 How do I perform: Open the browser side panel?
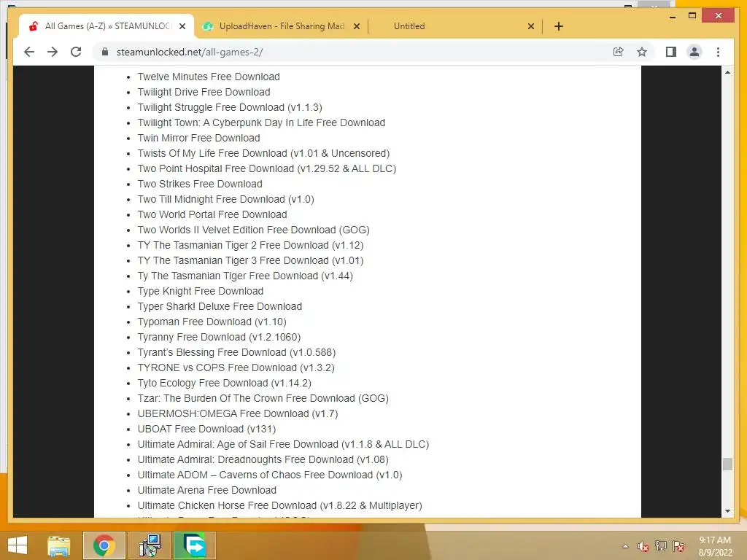point(671,52)
